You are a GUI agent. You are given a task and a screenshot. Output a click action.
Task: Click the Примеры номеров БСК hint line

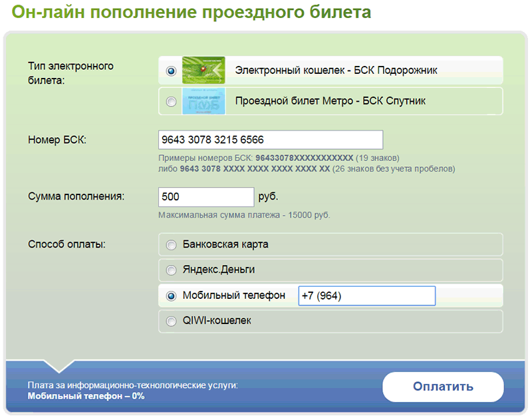279,158
